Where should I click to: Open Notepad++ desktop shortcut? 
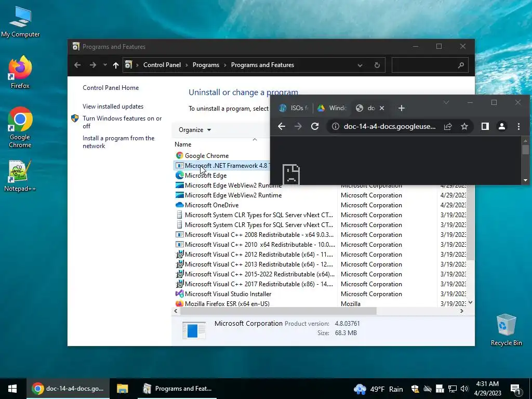(x=20, y=176)
